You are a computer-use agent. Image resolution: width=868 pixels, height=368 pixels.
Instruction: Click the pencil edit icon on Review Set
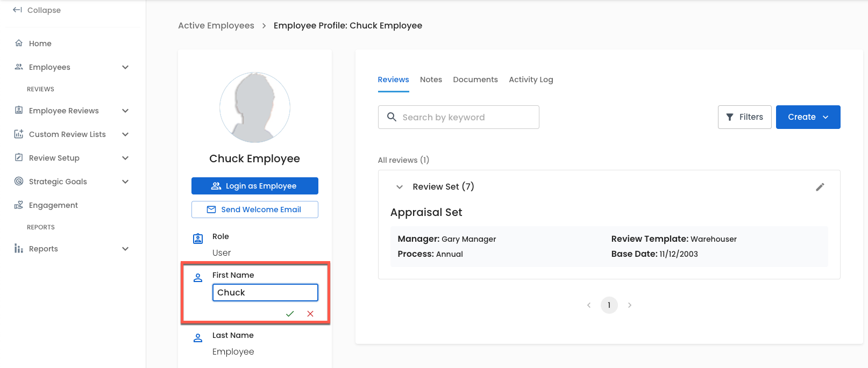point(820,187)
